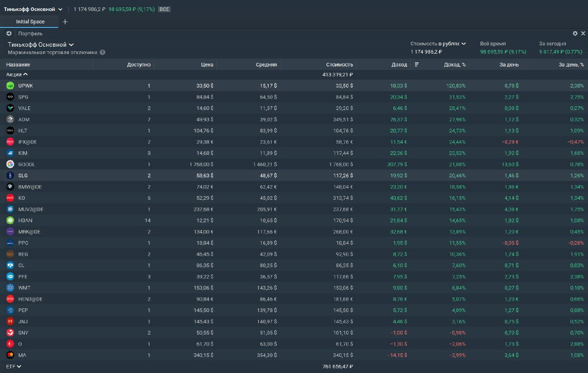588x373 pixels.
Task: Click IFX@DE daily change −0,28 €
Action: tap(510, 142)
